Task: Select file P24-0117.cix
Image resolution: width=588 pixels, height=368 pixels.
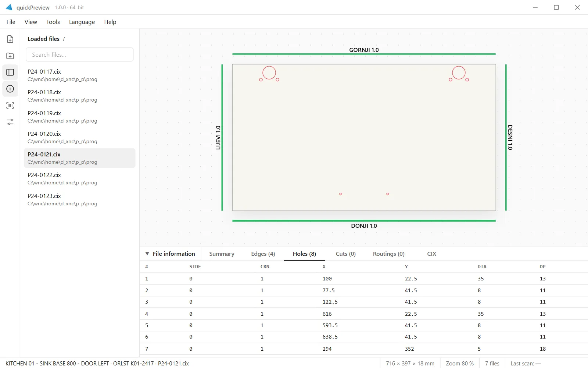Action: [x=80, y=75]
